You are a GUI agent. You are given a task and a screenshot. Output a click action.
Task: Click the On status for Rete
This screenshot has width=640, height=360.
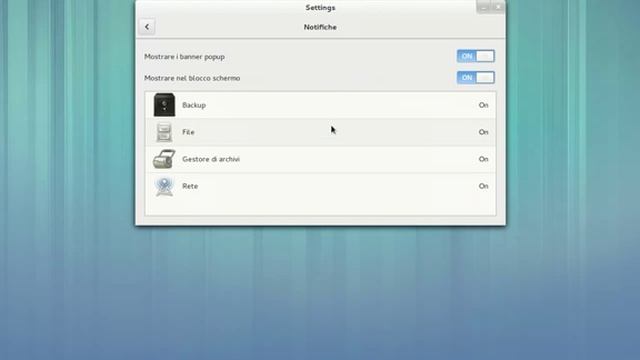pos(483,186)
